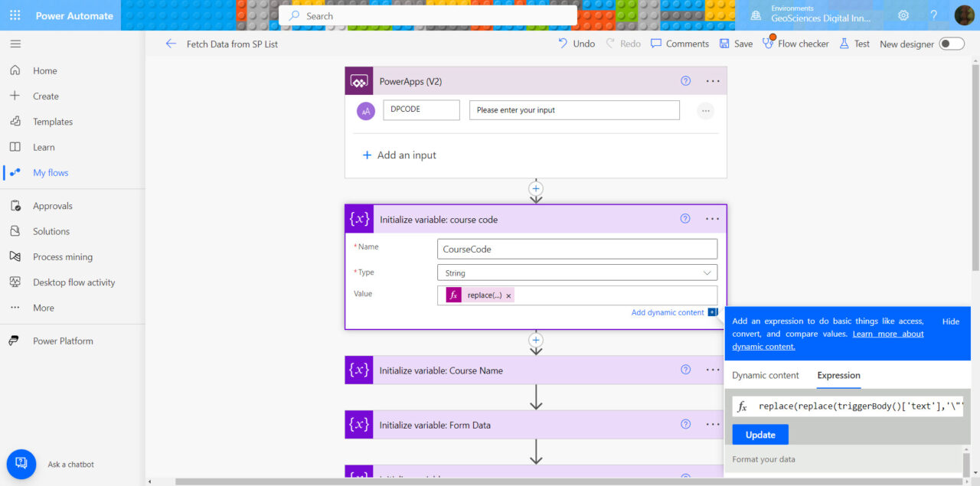
Task: Collapse the left navigation hamburger menu
Action: [15, 44]
